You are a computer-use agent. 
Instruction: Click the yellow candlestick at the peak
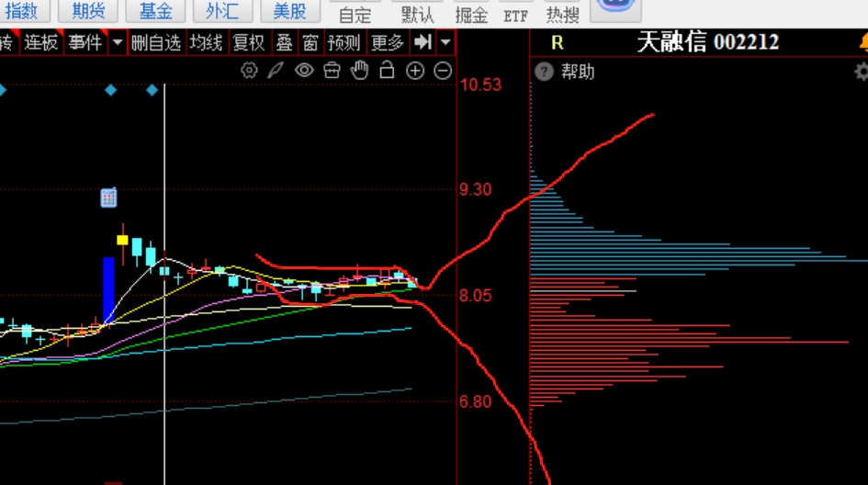(123, 240)
